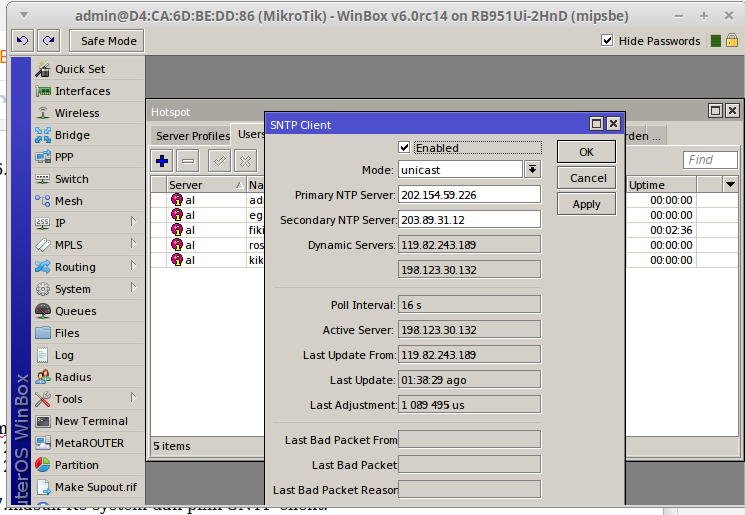Click Apply in SNTP Client dialog
This screenshot has height=515, width=745.
[586, 204]
